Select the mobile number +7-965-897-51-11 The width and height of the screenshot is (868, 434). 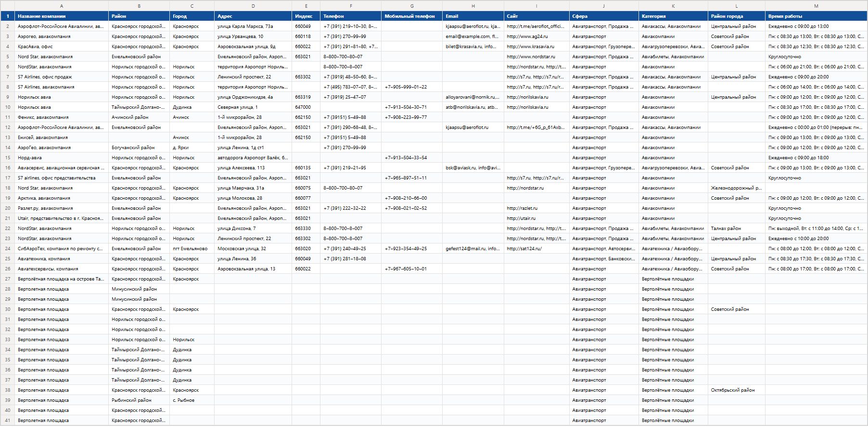pyautogui.click(x=412, y=178)
